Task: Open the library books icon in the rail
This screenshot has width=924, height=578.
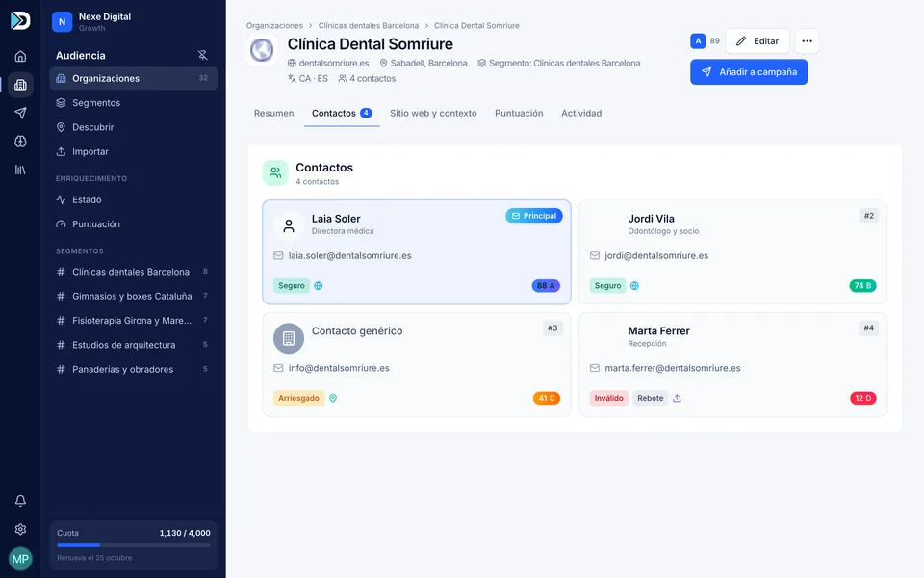Action: pos(20,170)
